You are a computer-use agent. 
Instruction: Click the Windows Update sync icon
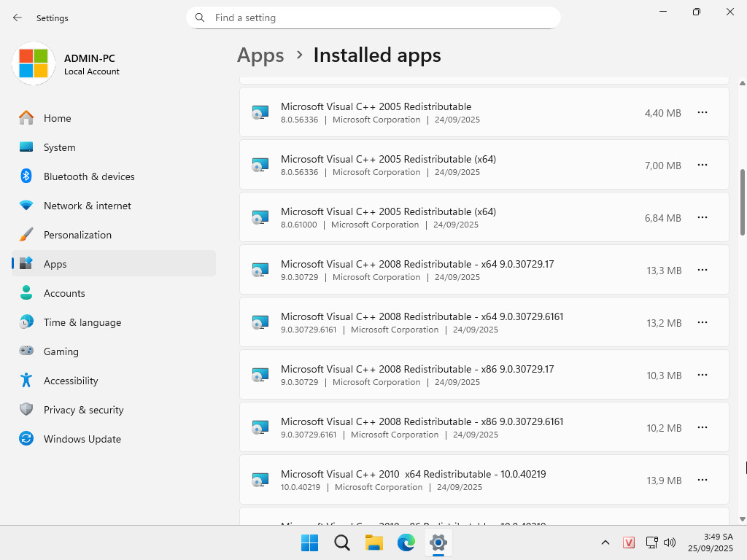pos(26,439)
